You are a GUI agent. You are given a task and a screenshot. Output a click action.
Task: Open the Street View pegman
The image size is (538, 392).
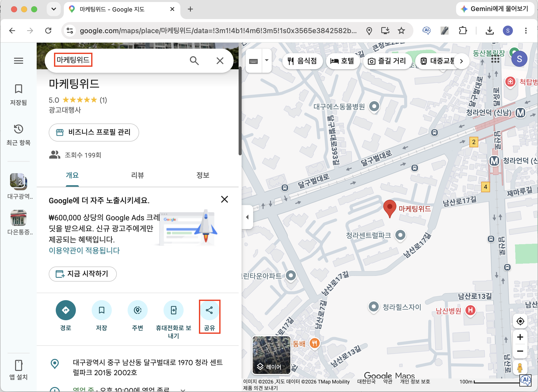(520, 368)
